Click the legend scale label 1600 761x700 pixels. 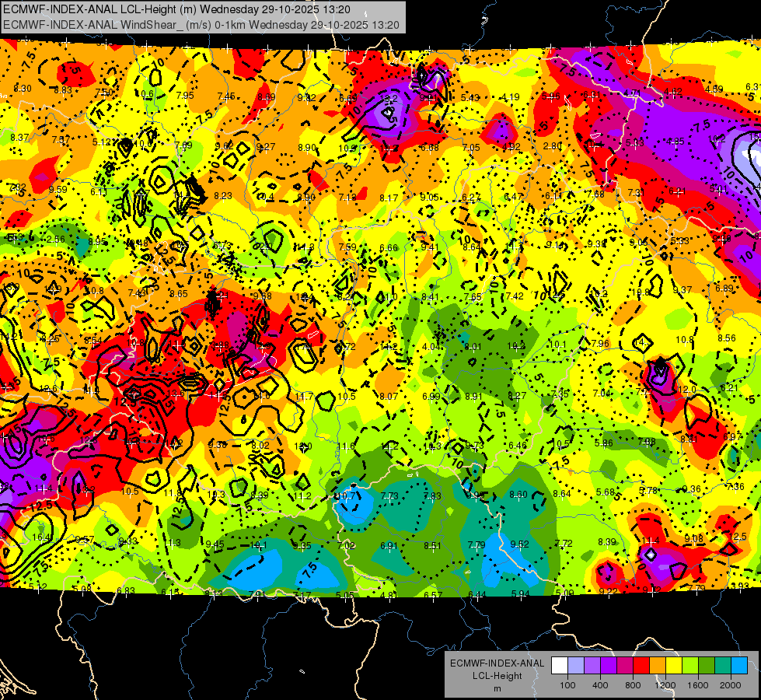click(698, 685)
